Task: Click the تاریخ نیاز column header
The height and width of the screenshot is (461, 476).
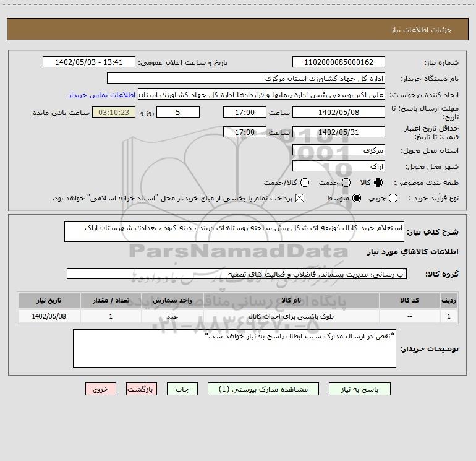Action: click(49, 301)
